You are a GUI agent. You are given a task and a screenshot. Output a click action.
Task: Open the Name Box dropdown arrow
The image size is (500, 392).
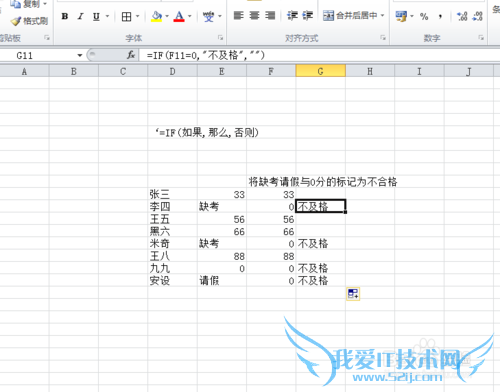(80, 55)
